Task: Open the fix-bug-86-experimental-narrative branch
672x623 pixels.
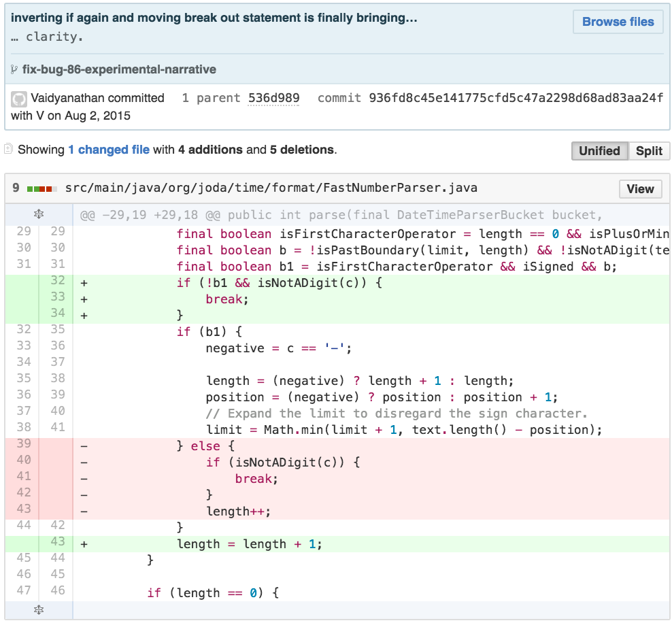Action: pyautogui.click(x=119, y=69)
